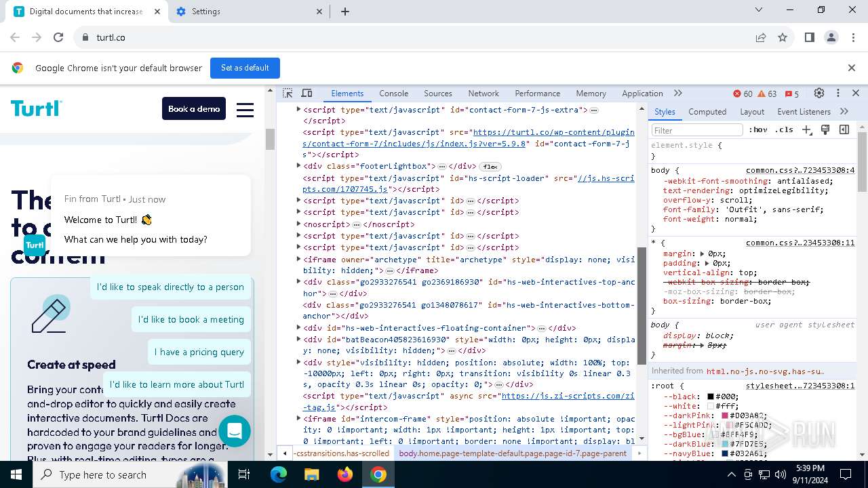Toggle the .cls element classes panel
This screenshot has width=868, height=488.
pos(784,129)
